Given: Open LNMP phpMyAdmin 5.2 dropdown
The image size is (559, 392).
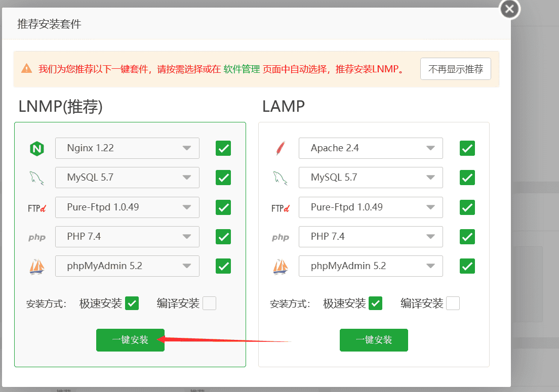Looking at the screenshot, I should (x=127, y=266).
